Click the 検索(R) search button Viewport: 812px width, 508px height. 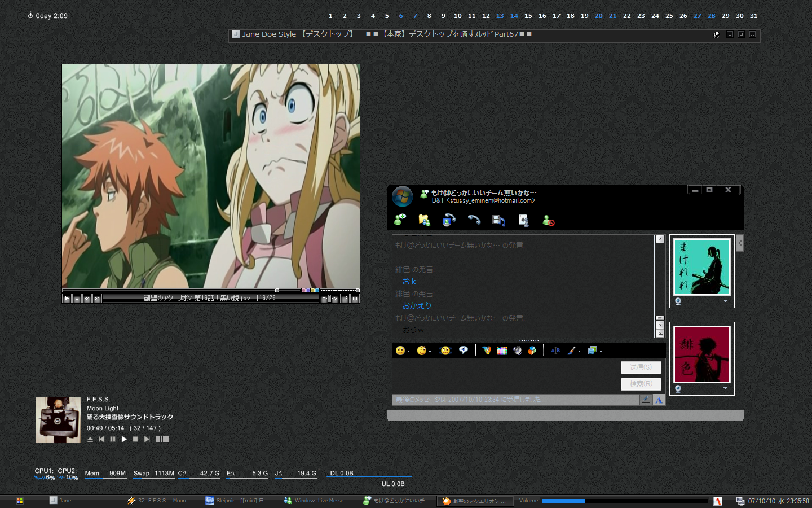point(641,384)
